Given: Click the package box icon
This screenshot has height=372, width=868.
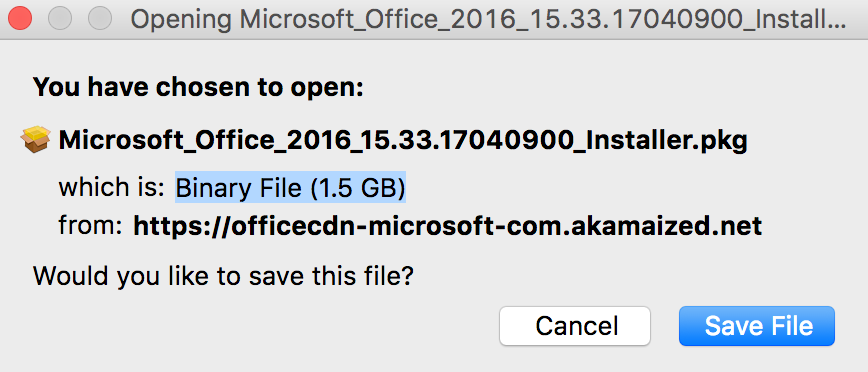Looking at the screenshot, I should point(36,140).
